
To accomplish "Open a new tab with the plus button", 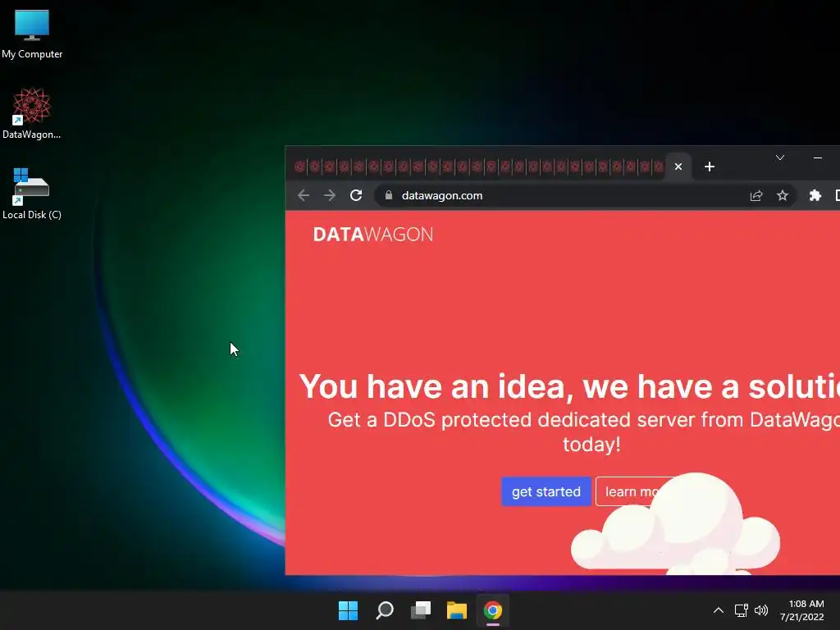I will coord(710,167).
